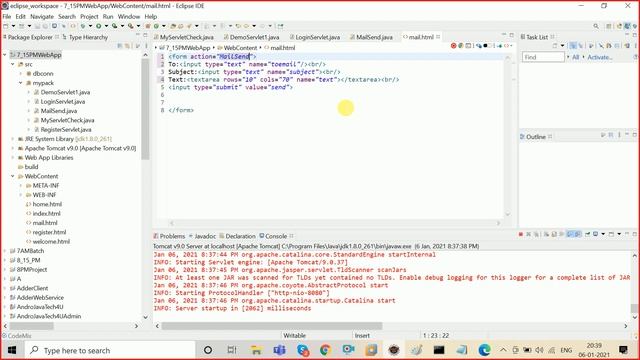Select Apache Tomcat v9.0 library node

tap(80, 148)
